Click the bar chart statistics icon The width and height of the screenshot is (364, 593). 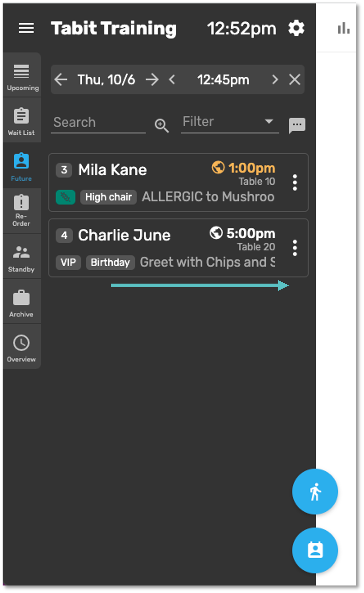343,28
